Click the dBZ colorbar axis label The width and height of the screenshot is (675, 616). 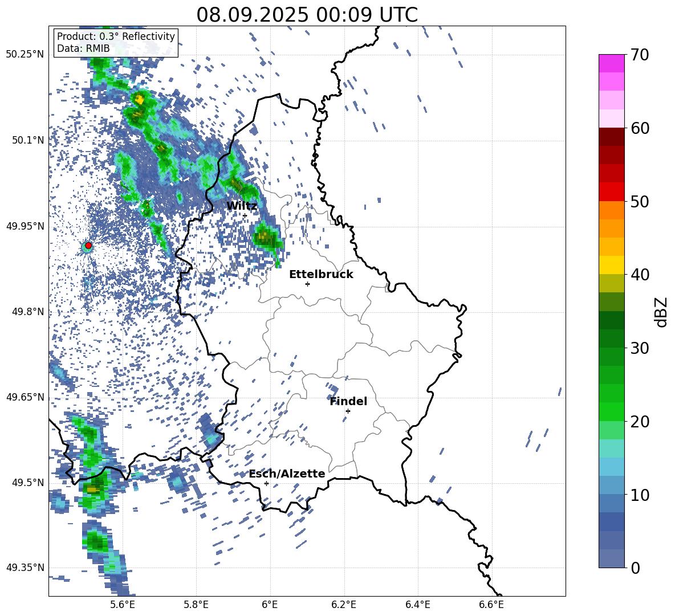point(662,312)
